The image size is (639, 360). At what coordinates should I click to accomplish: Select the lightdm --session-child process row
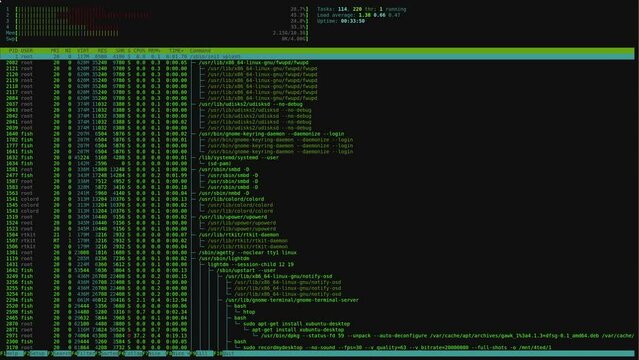317,264
